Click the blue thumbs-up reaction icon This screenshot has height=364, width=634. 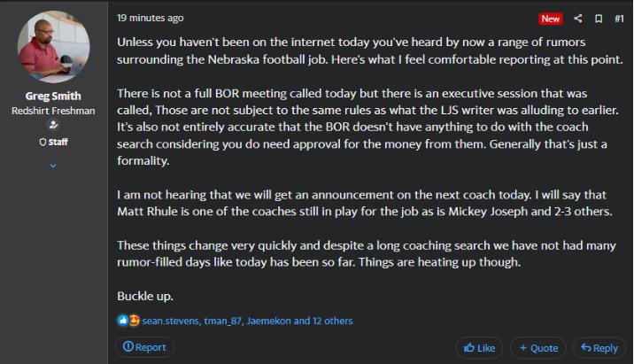(x=123, y=321)
